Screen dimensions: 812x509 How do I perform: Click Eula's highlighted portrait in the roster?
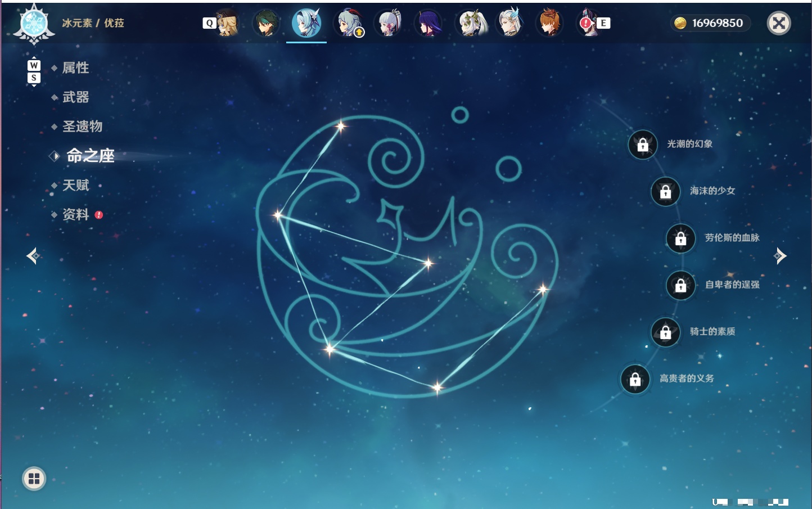306,23
